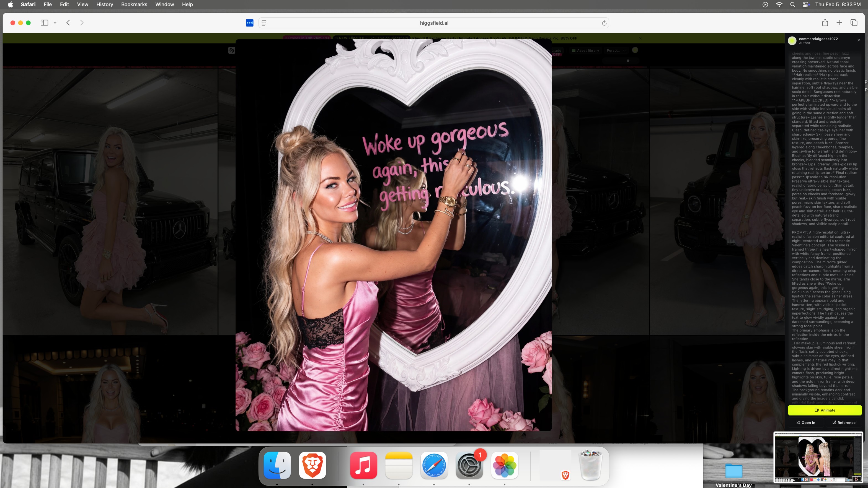Image resolution: width=868 pixels, height=488 pixels.
Task: Open the Bookmarks menu
Action: point(134,4)
